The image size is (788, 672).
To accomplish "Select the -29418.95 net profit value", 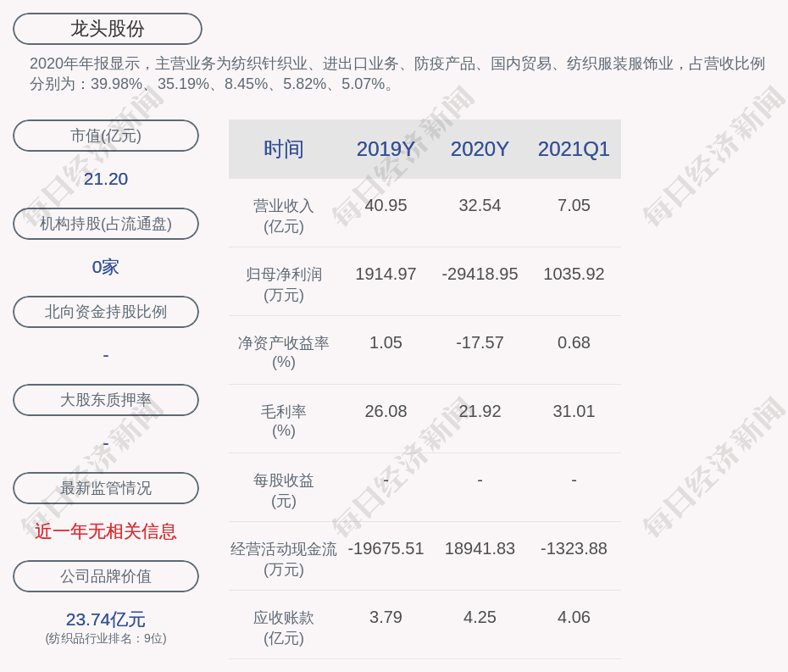I will [480, 275].
